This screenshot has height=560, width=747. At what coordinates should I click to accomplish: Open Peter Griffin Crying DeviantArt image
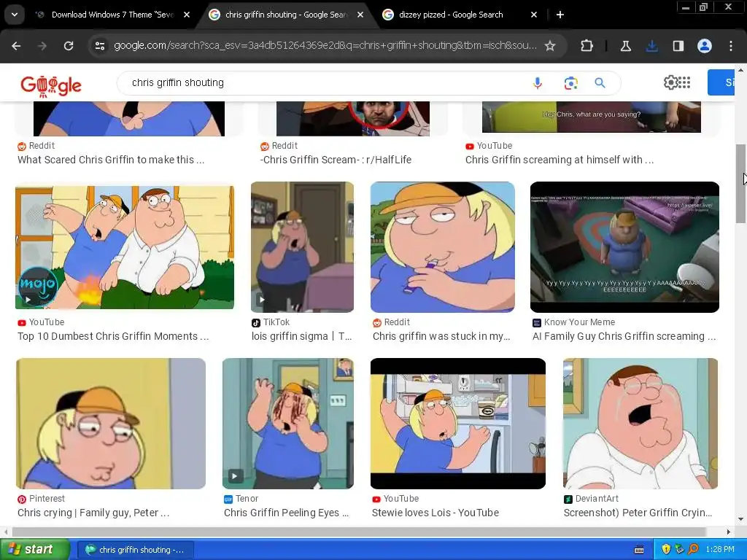tap(640, 424)
